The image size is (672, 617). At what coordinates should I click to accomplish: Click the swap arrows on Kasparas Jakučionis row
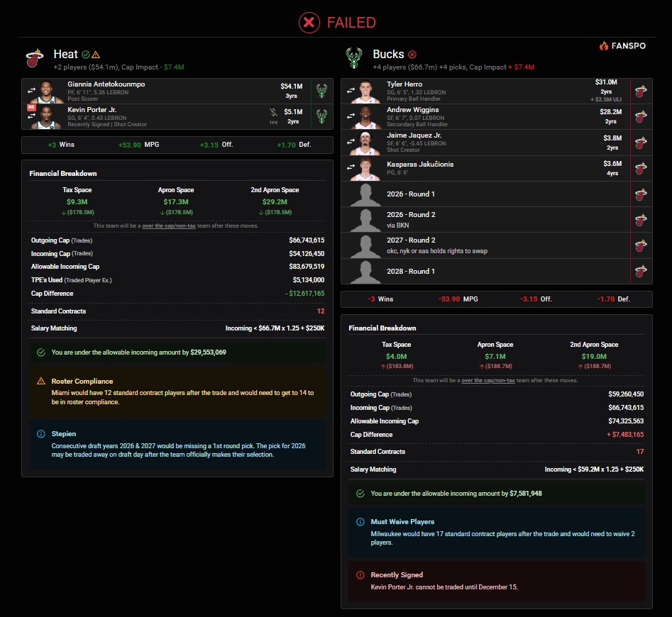[x=351, y=167]
